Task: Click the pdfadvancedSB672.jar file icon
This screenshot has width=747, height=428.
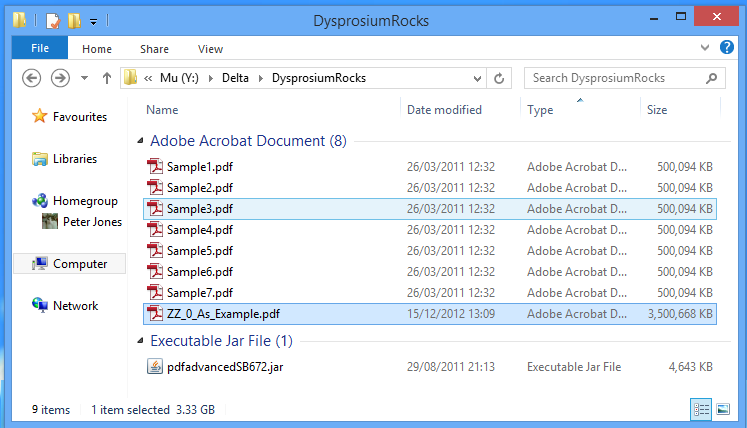Action: [155, 367]
